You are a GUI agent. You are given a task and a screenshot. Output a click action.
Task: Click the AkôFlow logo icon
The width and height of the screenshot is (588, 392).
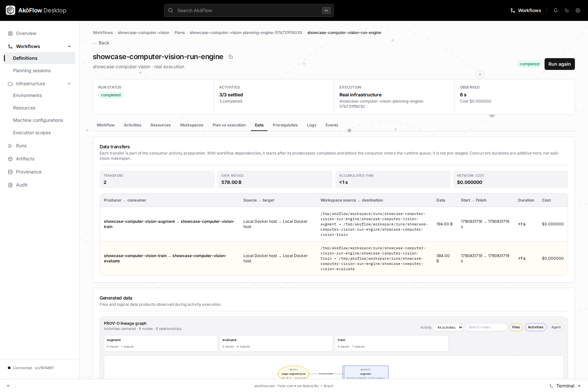10,10
